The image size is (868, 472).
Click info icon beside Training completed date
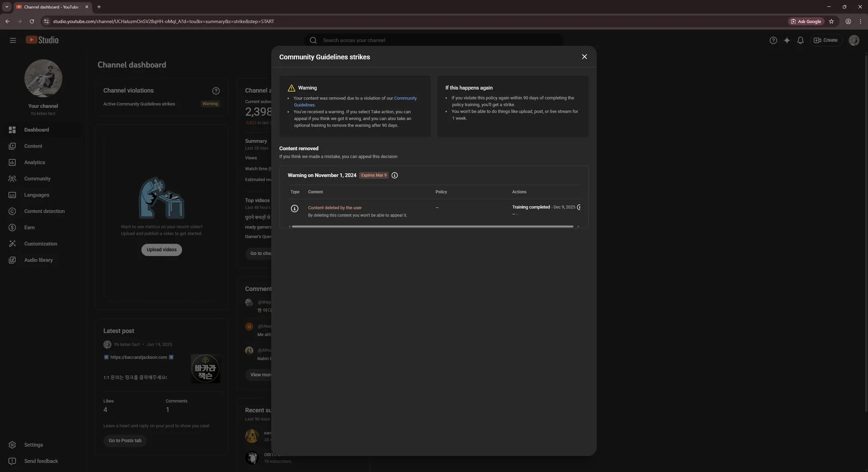pos(579,207)
